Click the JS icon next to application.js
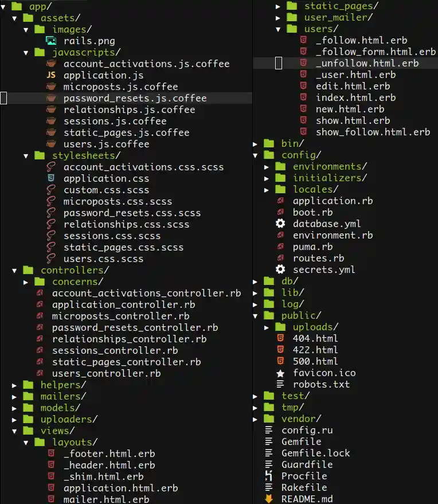 pos(51,75)
